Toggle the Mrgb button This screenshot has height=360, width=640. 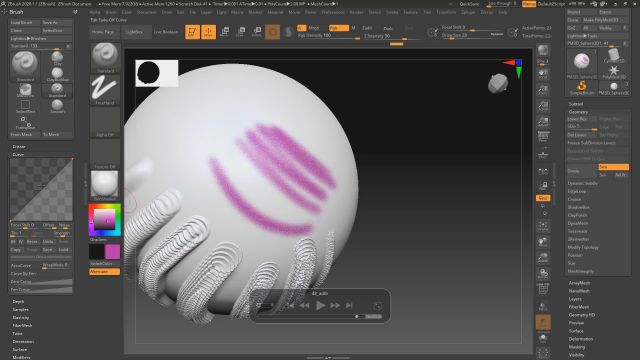pyautogui.click(x=313, y=28)
